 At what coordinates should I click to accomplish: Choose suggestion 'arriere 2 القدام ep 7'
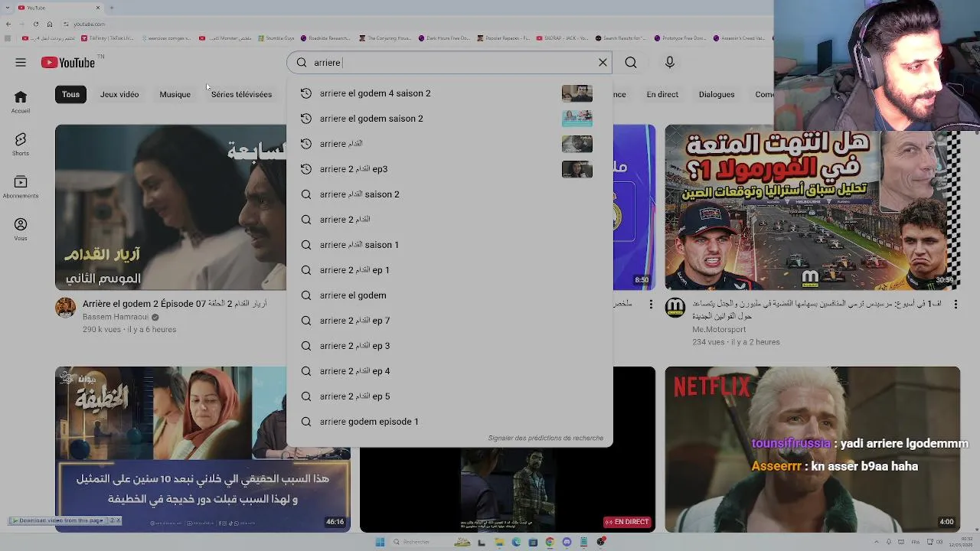tap(449, 321)
